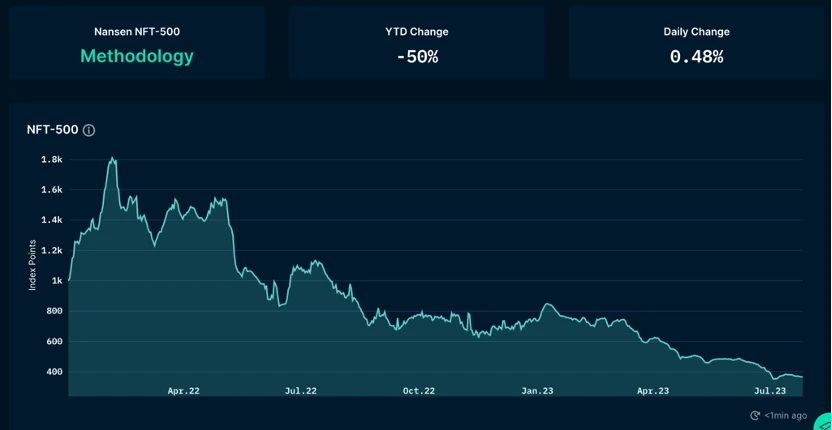The image size is (832, 430).
Task: Click the 1k label on the y-axis
Action: tap(57, 281)
